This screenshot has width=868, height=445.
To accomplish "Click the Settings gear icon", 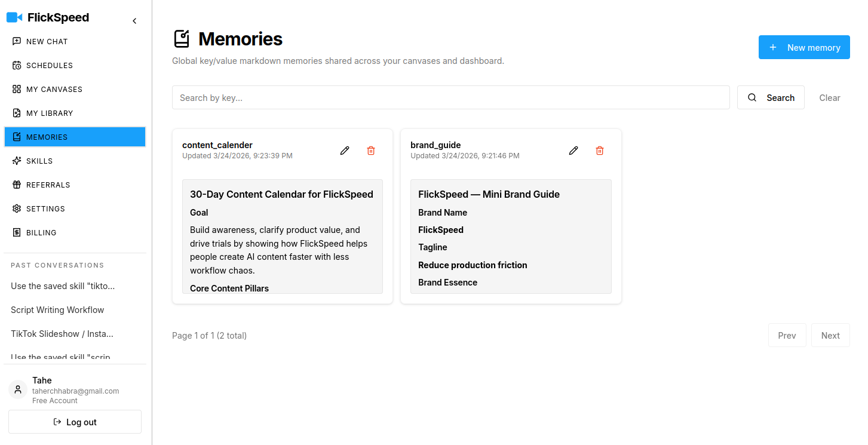I will pyautogui.click(x=17, y=208).
